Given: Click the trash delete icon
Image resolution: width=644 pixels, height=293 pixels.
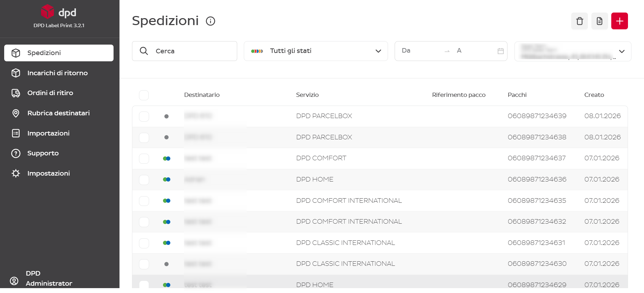Looking at the screenshot, I should tap(579, 21).
